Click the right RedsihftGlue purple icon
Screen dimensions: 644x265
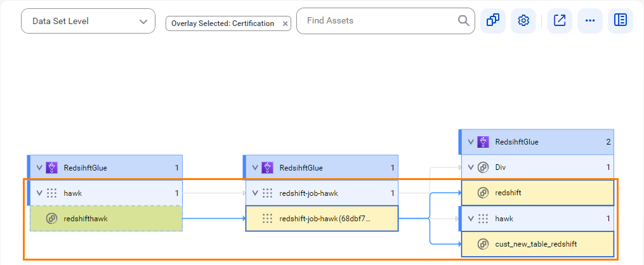click(483, 142)
